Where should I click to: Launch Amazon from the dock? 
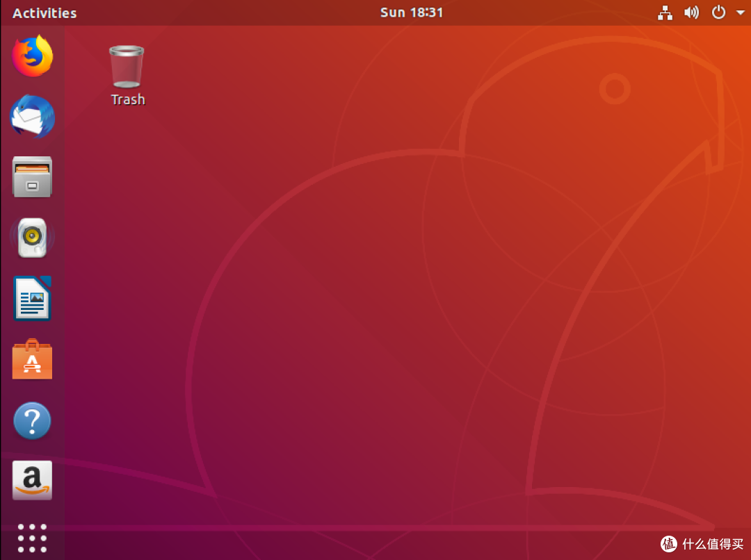pos(32,480)
